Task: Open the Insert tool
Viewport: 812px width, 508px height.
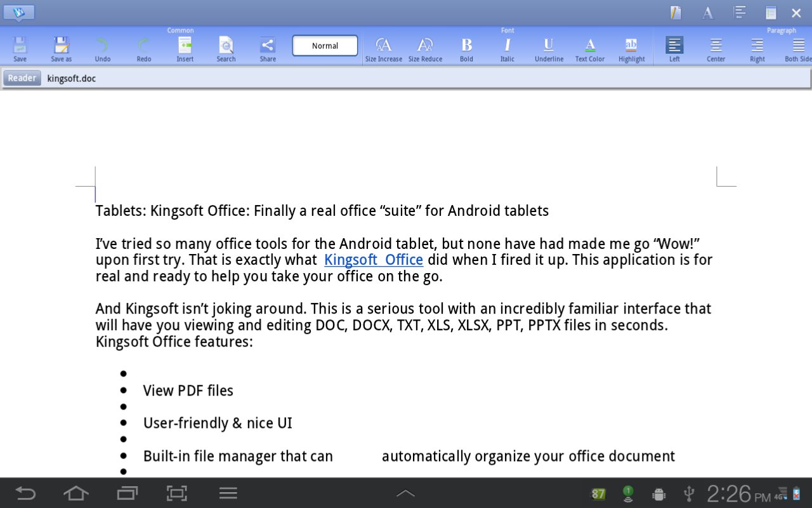Action: [185, 48]
